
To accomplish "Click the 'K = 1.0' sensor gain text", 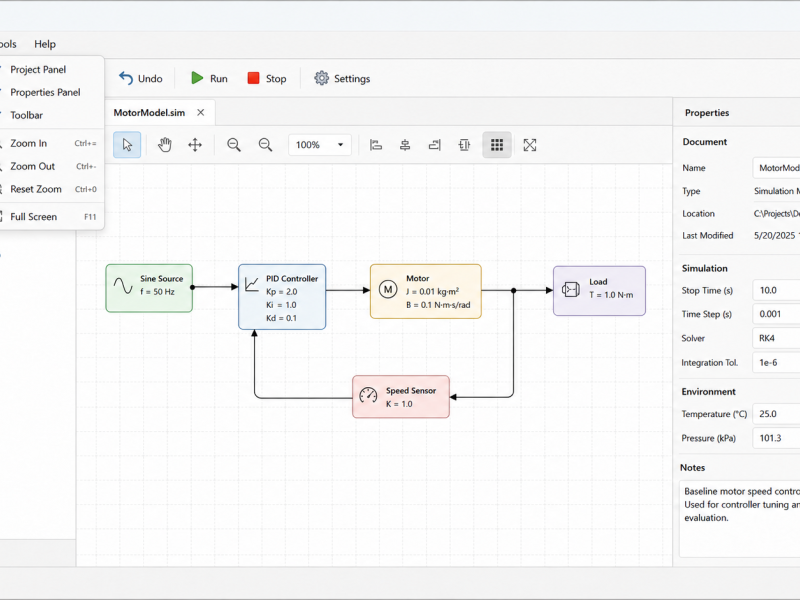I will 399,404.
